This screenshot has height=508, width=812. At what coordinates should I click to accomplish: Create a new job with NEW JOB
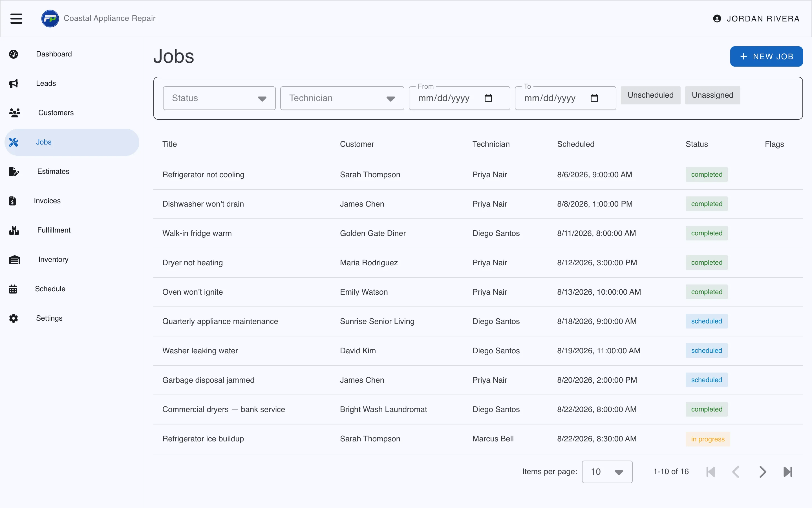coord(766,56)
